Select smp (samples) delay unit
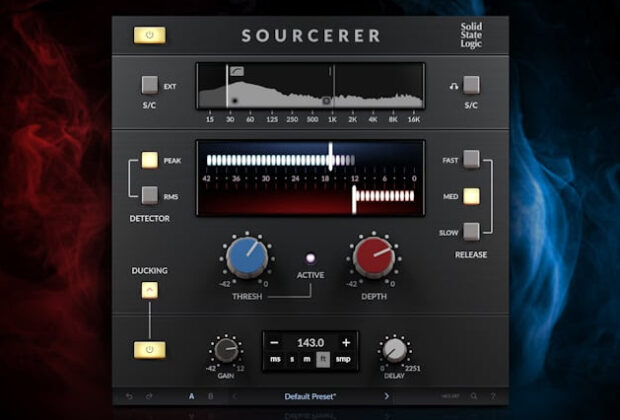620x420 pixels. coord(343,359)
